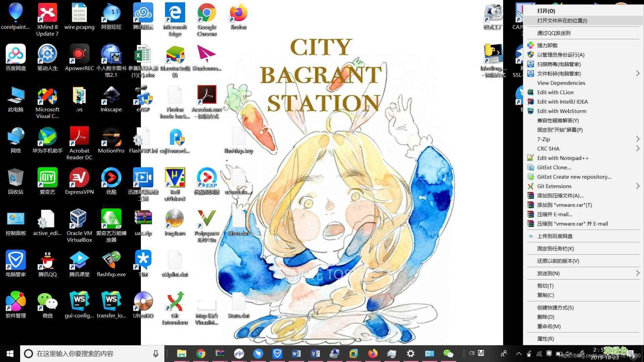Open File Explorer from the taskbar
The width and height of the screenshot is (644, 362).
click(181, 354)
